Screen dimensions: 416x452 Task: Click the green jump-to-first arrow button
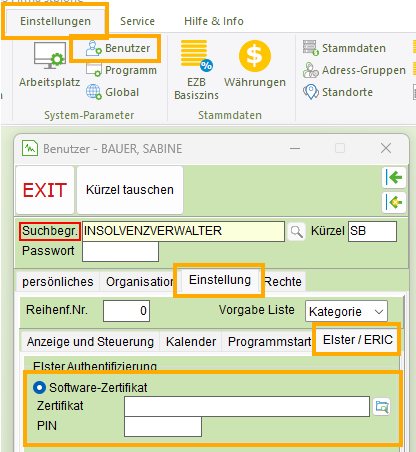(x=394, y=177)
